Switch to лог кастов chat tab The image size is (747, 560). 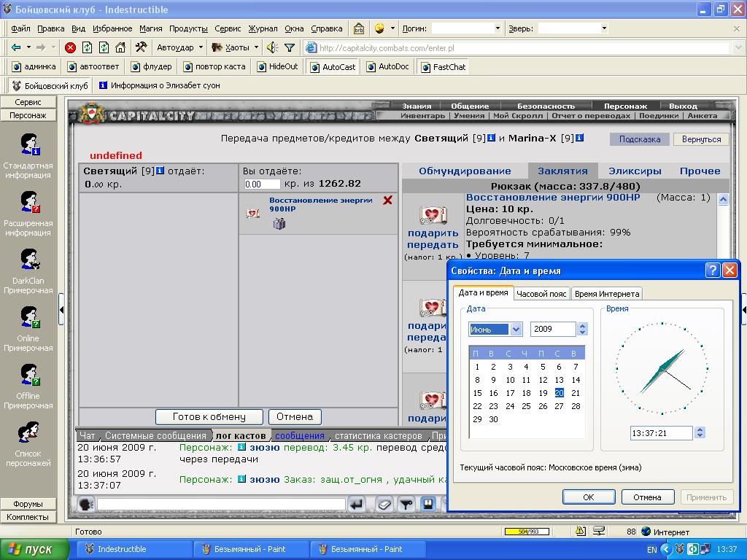241,435
